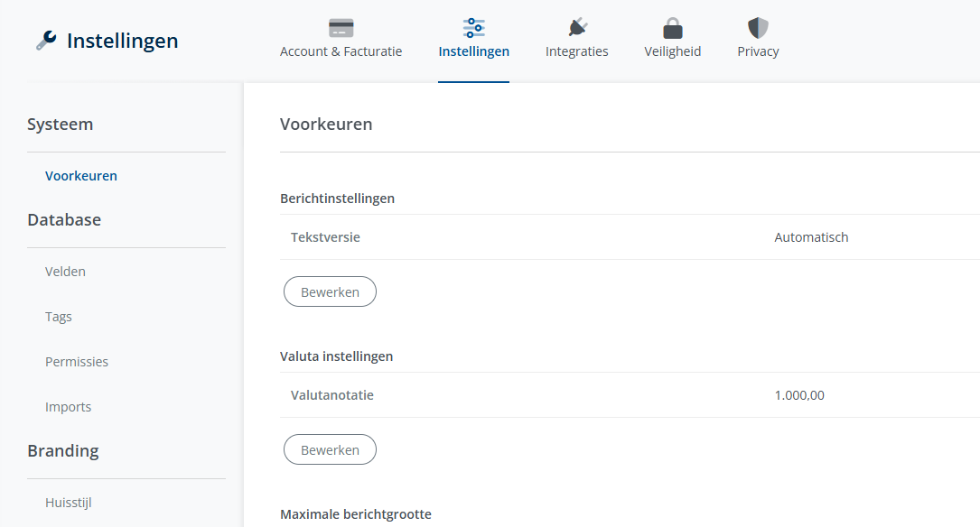This screenshot has width=980, height=527.
Task: Open Tags in the sidebar
Action: point(58,318)
